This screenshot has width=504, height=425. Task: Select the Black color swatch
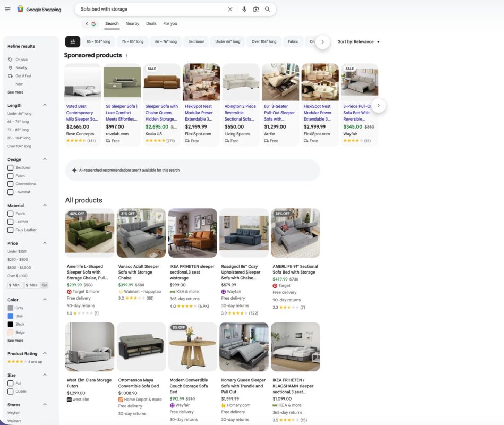(x=10, y=324)
